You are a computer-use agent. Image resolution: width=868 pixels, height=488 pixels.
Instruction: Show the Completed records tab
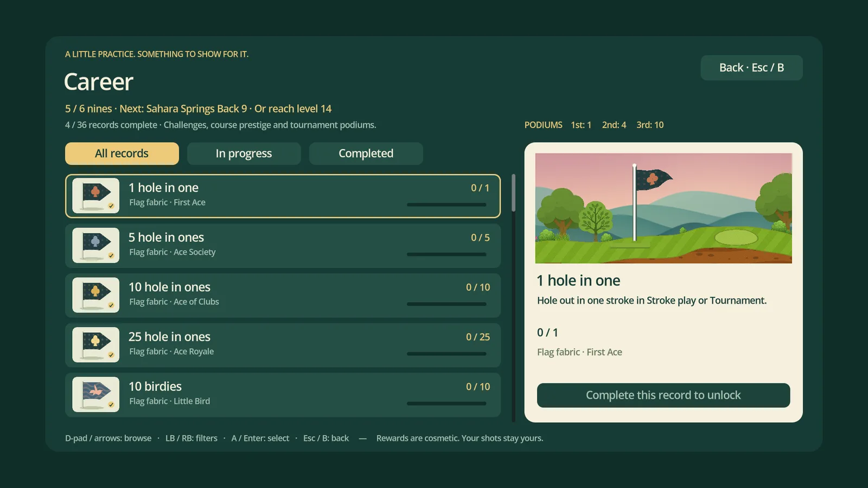point(366,153)
